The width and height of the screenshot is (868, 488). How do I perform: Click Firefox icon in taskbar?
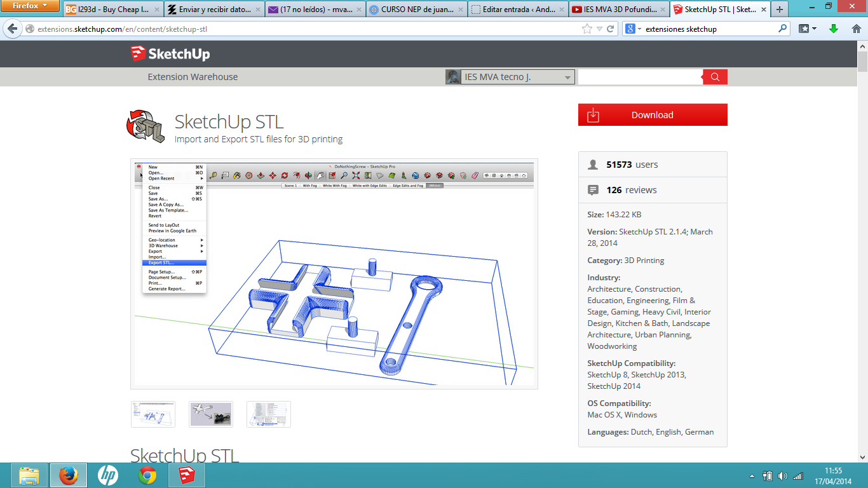click(69, 475)
